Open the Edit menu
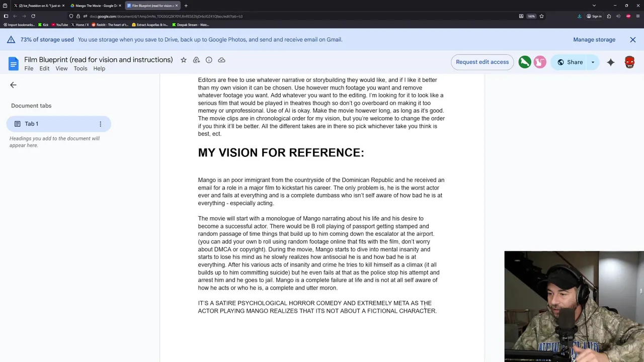The image size is (644, 362). 44,69
